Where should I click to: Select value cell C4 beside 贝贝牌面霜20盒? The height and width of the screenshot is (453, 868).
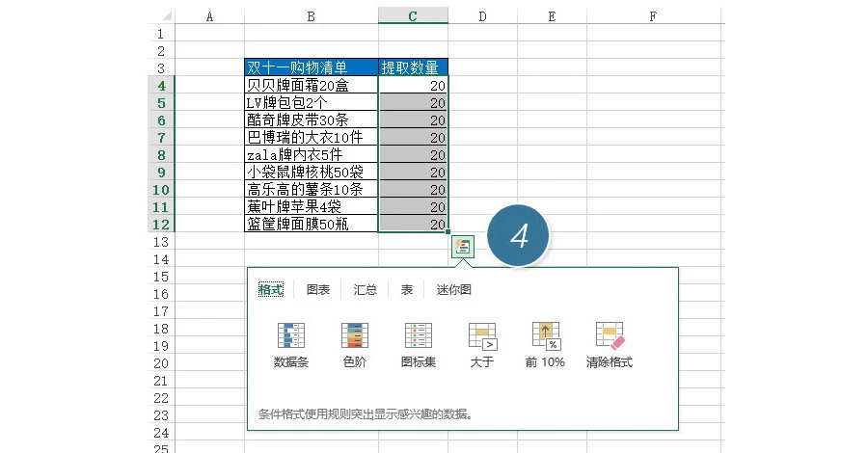[413, 85]
